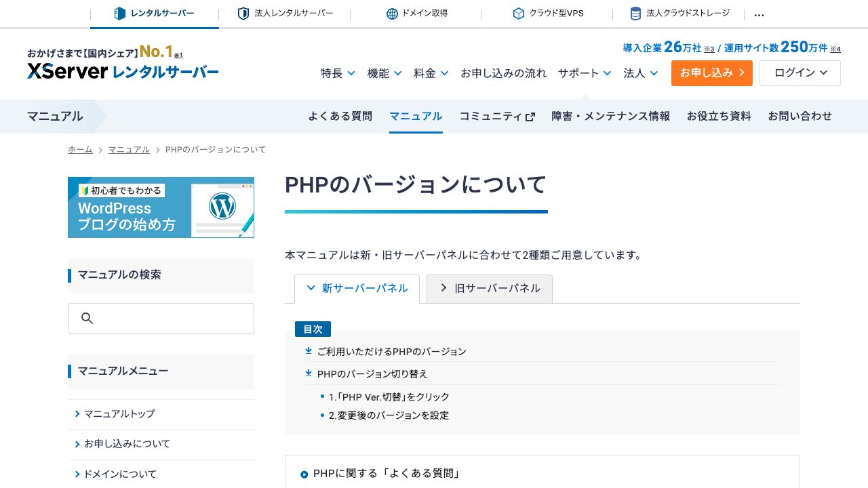Image resolution: width=868 pixels, height=488 pixels.
Task: Open PHPに関する「よくある質問」 link
Action: pos(387,474)
